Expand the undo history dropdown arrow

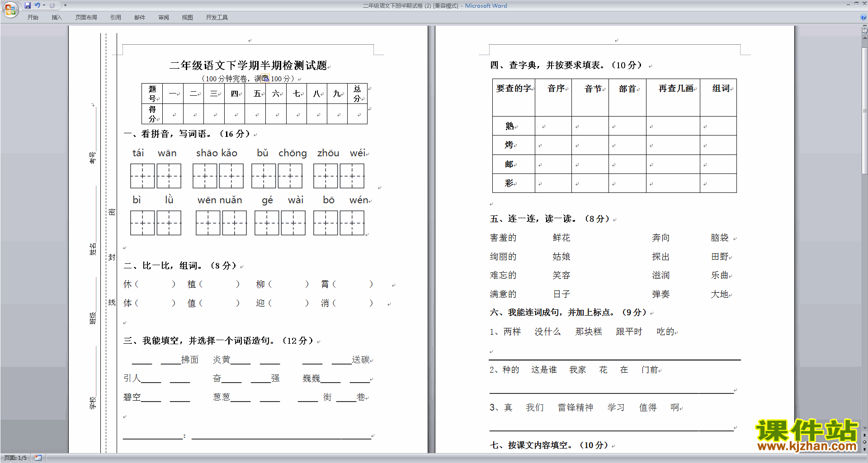[44, 5]
